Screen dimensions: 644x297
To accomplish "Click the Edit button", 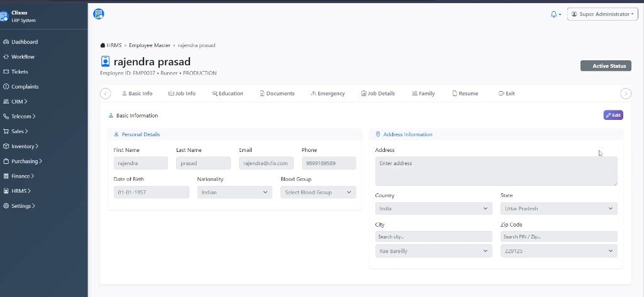I will coord(613,116).
